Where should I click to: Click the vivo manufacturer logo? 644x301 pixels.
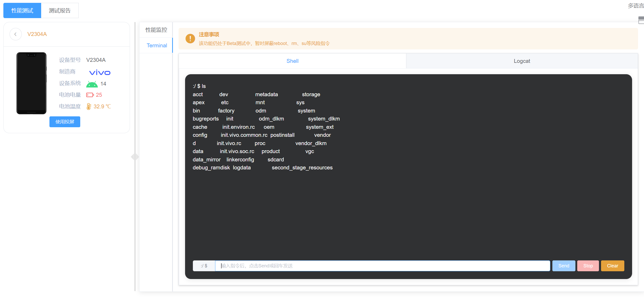pos(100,73)
